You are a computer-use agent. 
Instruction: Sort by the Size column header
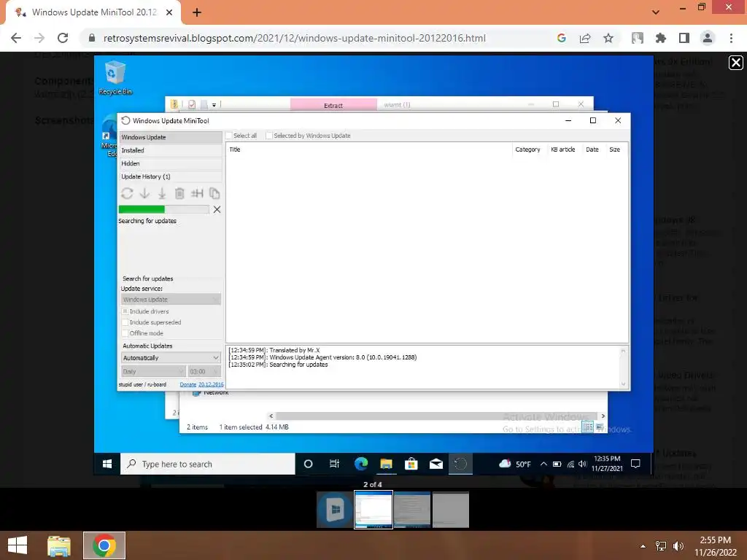614,149
